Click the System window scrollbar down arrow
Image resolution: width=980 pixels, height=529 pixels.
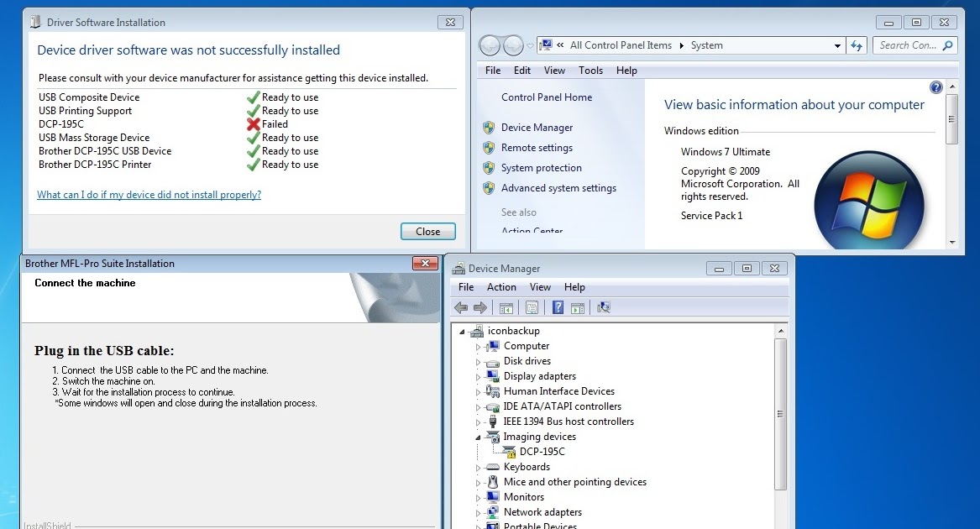pos(952,242)
